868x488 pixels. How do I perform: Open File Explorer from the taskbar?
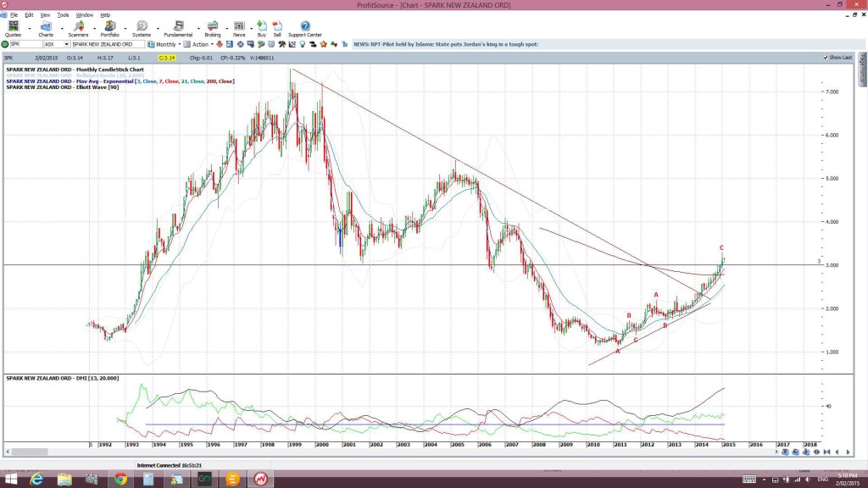point(64,480)
